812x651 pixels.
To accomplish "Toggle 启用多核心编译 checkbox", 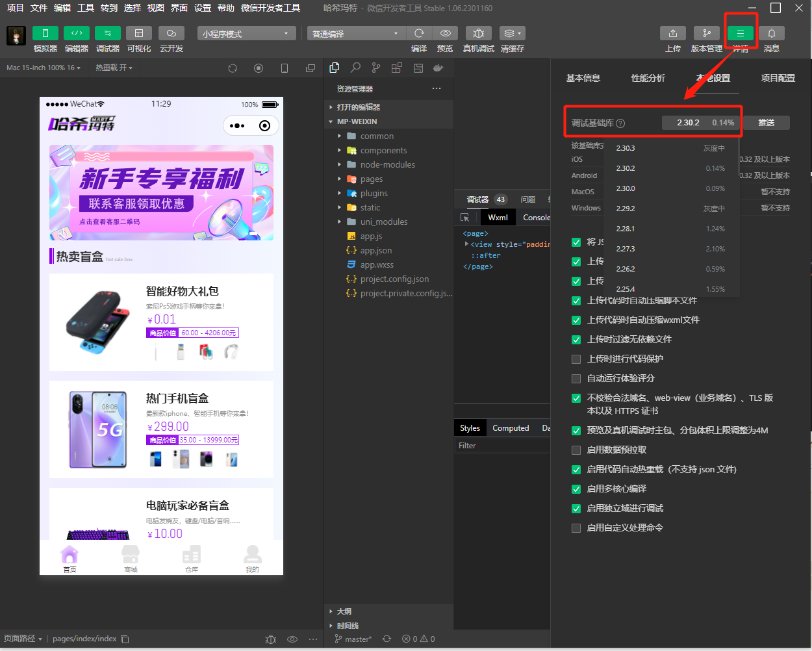I will (x=576, y=489).
